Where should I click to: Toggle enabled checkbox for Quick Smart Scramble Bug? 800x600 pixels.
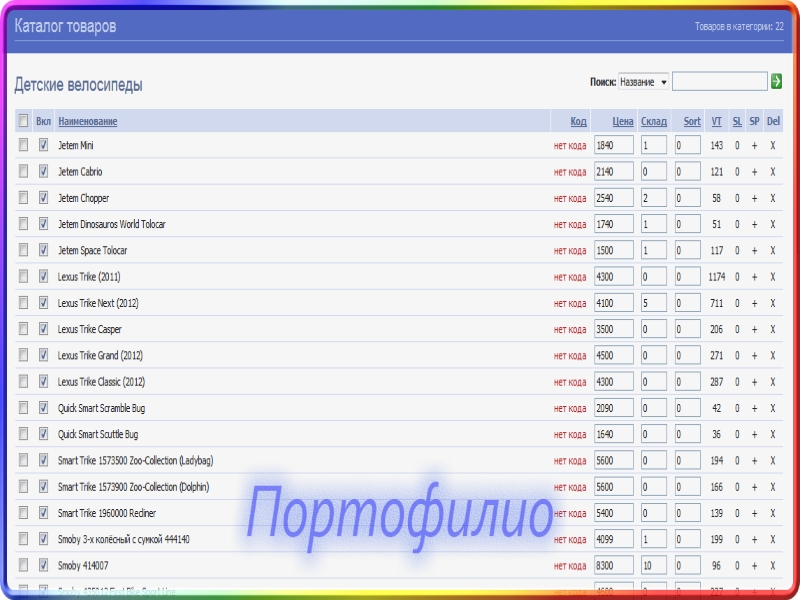43,408
